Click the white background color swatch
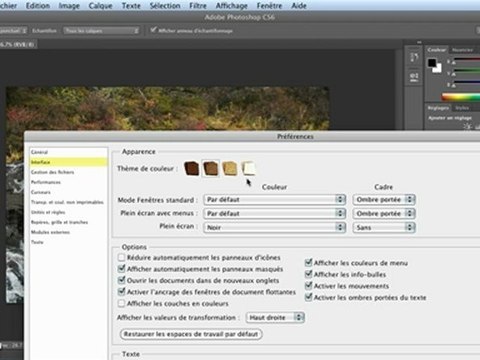This screenshot has height=360, width=480. 437,68
